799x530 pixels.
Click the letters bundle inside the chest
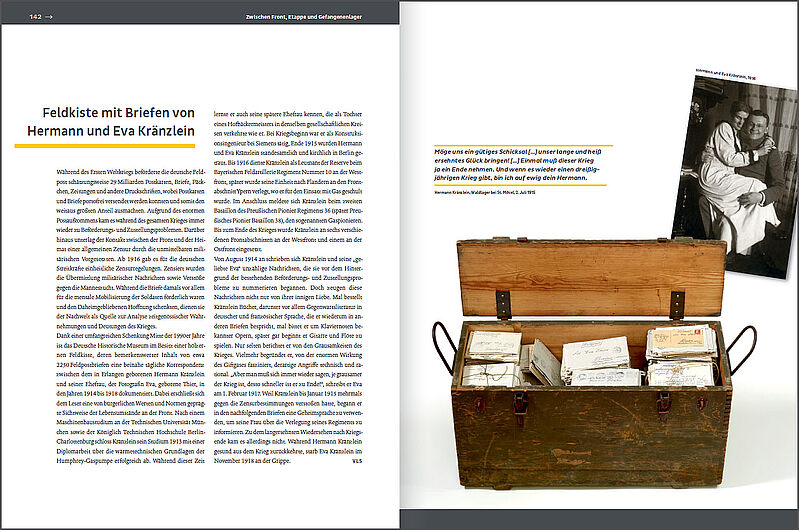pos(591,358)
